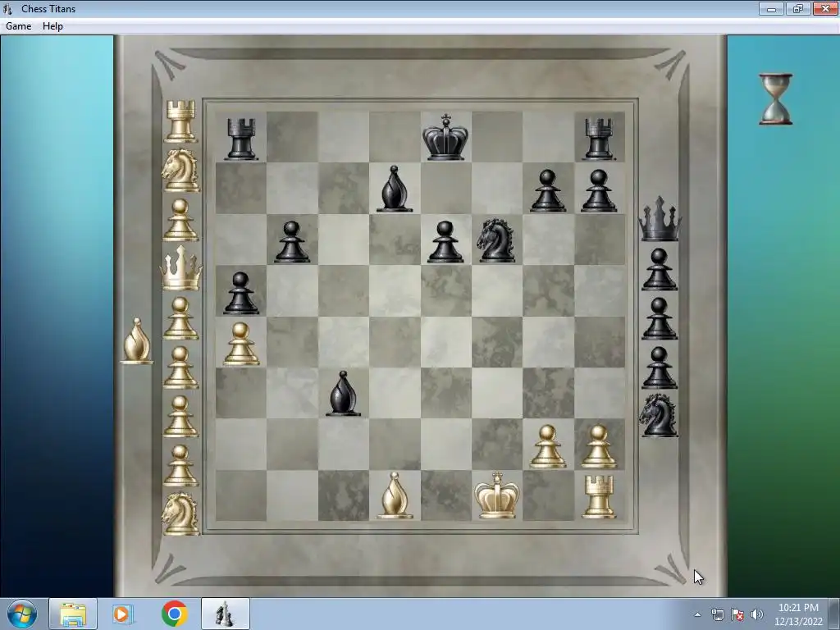Click the hourglass timer icon
The image size is (840, 630).
click(775, 99)
